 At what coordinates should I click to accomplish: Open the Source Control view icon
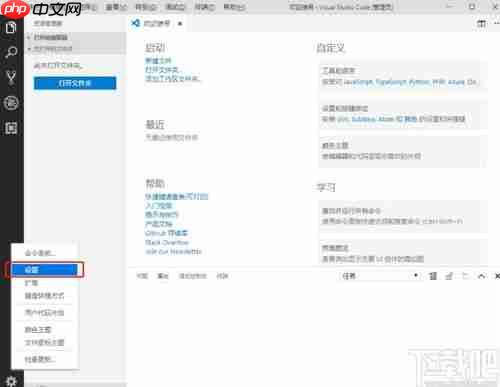[11, 77]
